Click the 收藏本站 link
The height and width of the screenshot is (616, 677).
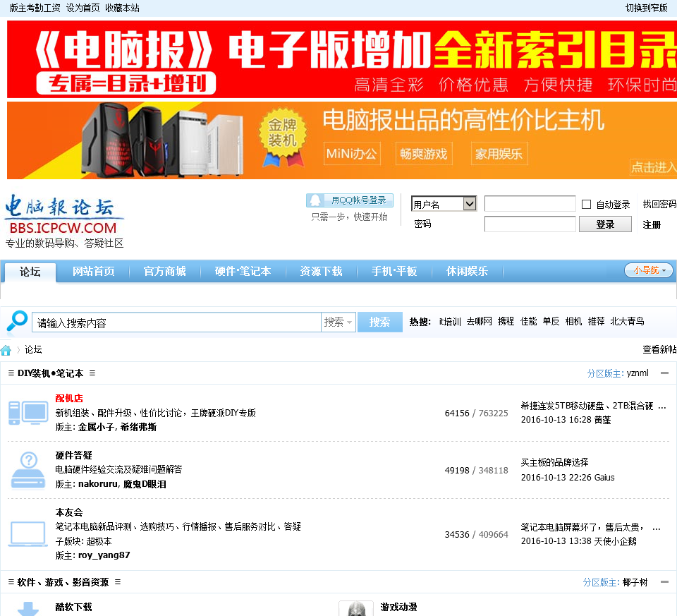[122, 8]
